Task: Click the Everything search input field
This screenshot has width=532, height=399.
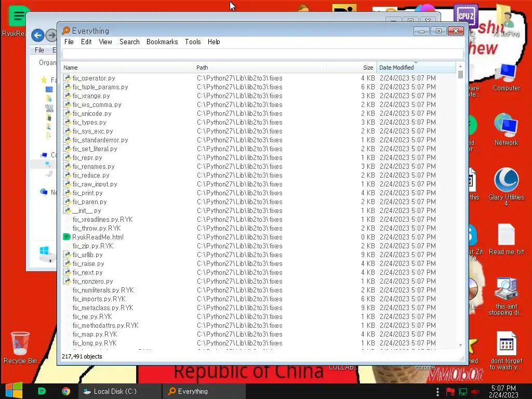Action: pyautogui.click(x=262, y=54)
